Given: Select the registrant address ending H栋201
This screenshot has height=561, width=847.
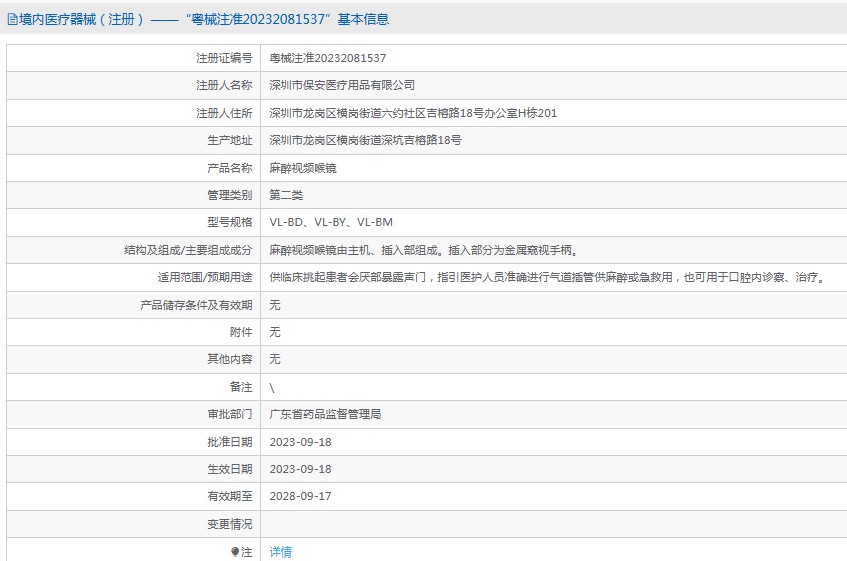Looking at the screenshot, I should click(x=413, y=113).
